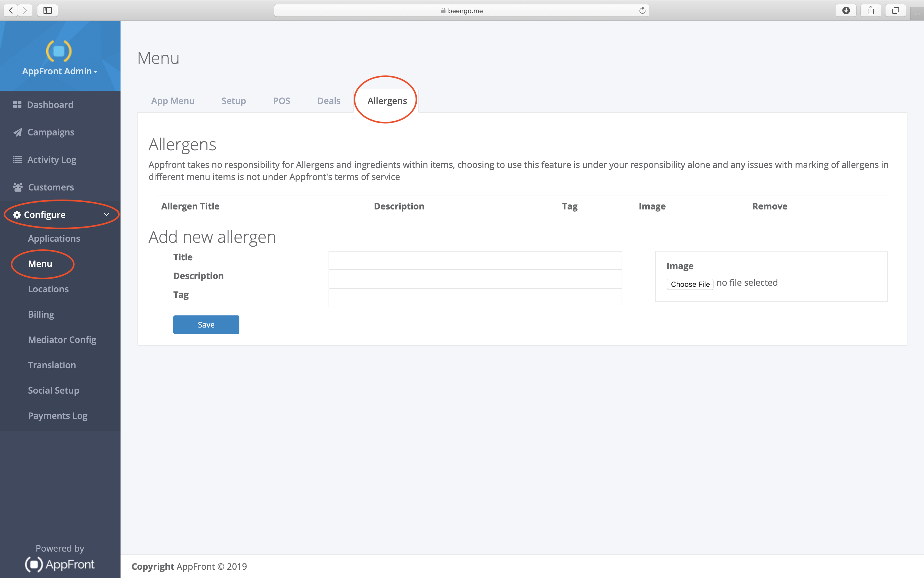Open Menu under Configure
Viewport: 924px width, 578px height.
40,264
